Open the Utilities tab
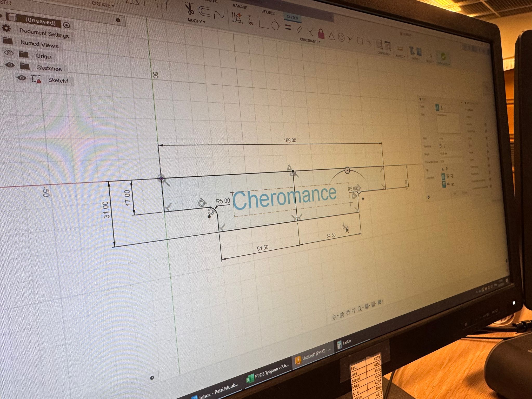The width and height of the screenshot is (532, 399). tap(268, 12)
